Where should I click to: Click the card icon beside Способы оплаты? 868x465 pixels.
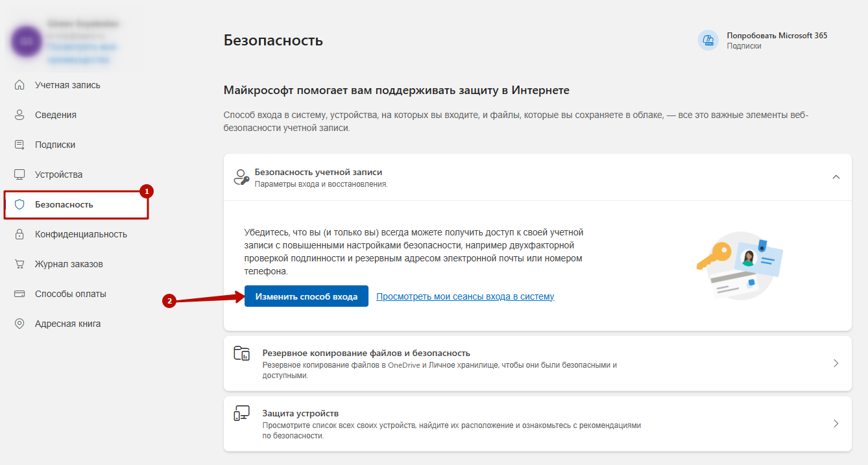(x=19, y=294)
